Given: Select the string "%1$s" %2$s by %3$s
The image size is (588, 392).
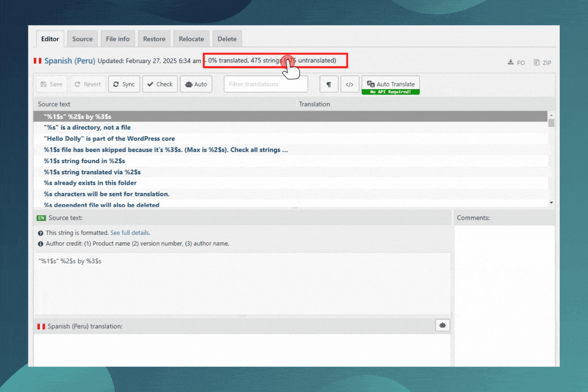Looking at the screenshot, I should pos(290,116).
